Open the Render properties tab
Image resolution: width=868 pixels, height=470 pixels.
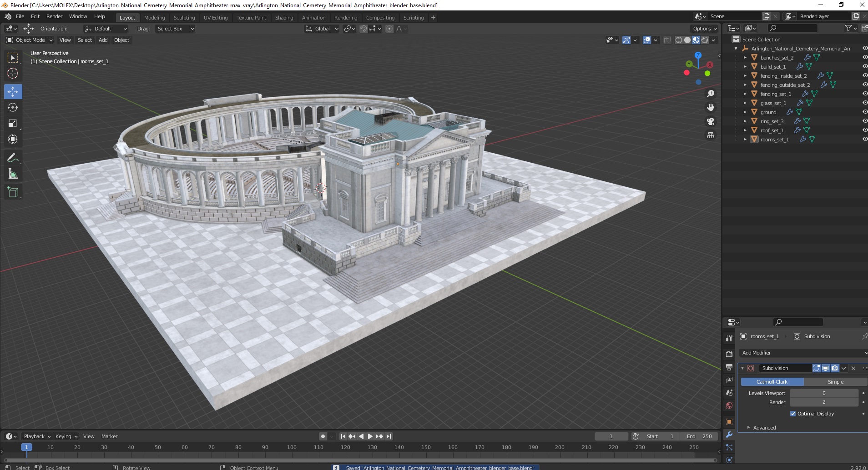coord(729,354)
